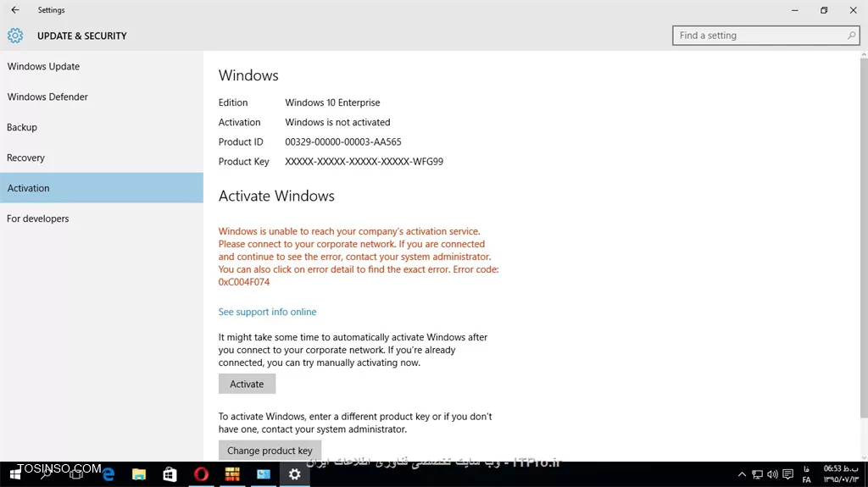Click the Activate Windows heading

tap(276, 196)
